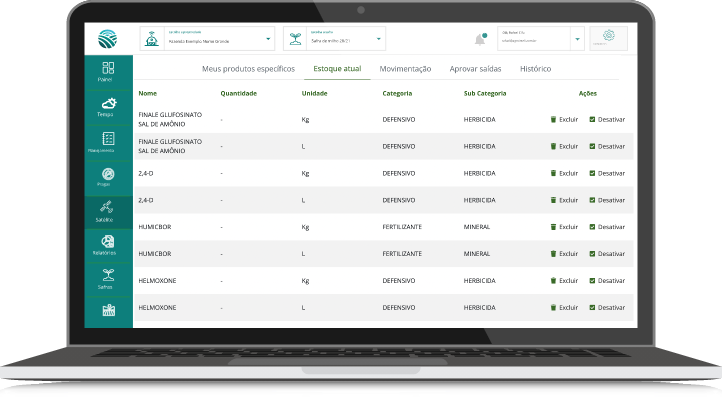Image resolution: width=722 pixels, height=400 pixels.
Task: Open the Planejamento checklist icon
Action: [108, 139]
